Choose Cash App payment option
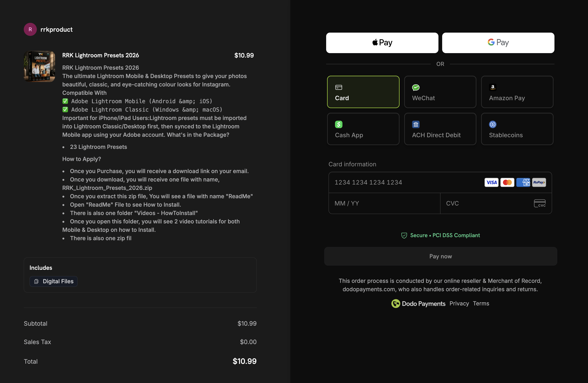 tap(363, 129)
